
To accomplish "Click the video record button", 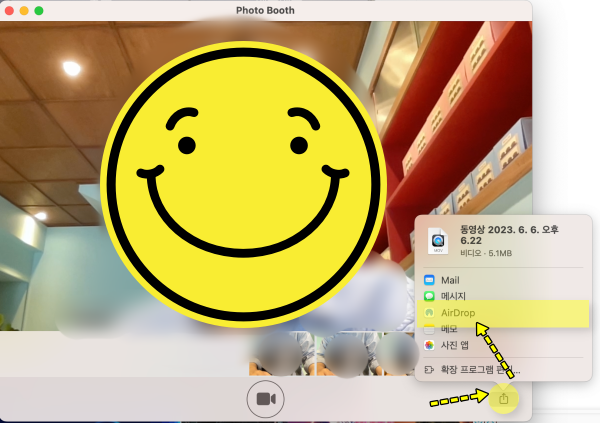I will [266, 399].
